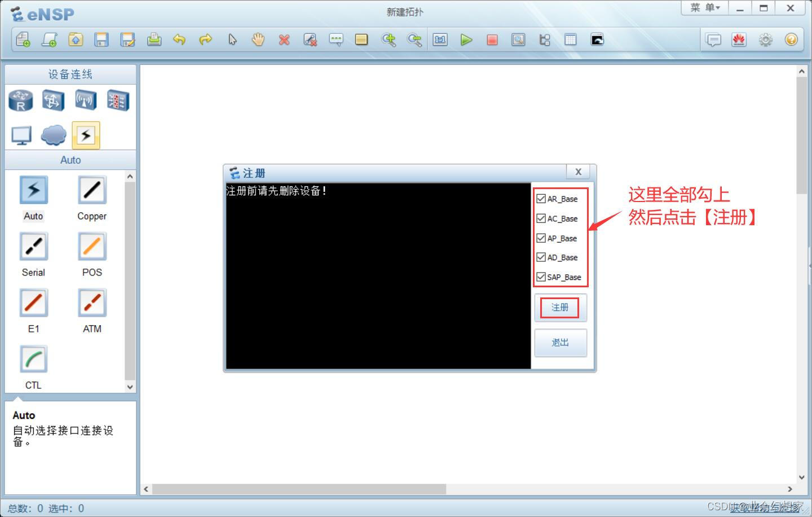Image resolution: width=812 pixels, height=517 pixels.
Task: Add a text note with the comment icon
Action: tap(336, 40)
